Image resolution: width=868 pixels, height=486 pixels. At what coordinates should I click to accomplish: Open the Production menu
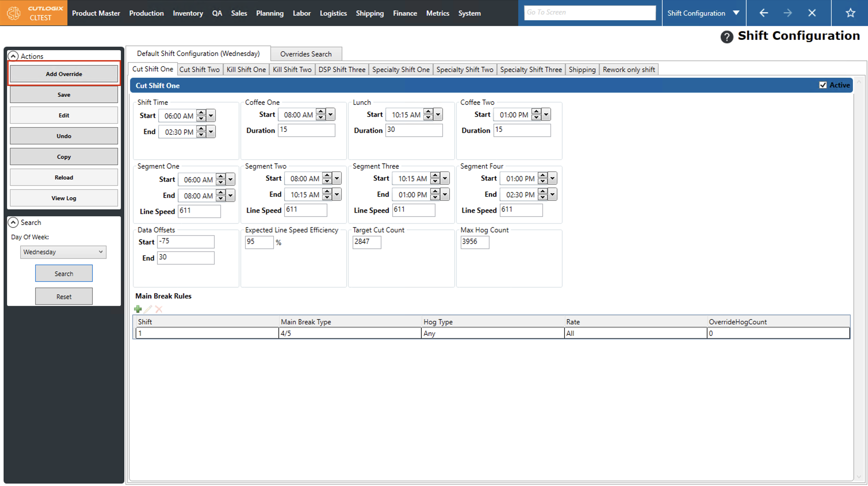pyautogui.click(x=146, y=13)
